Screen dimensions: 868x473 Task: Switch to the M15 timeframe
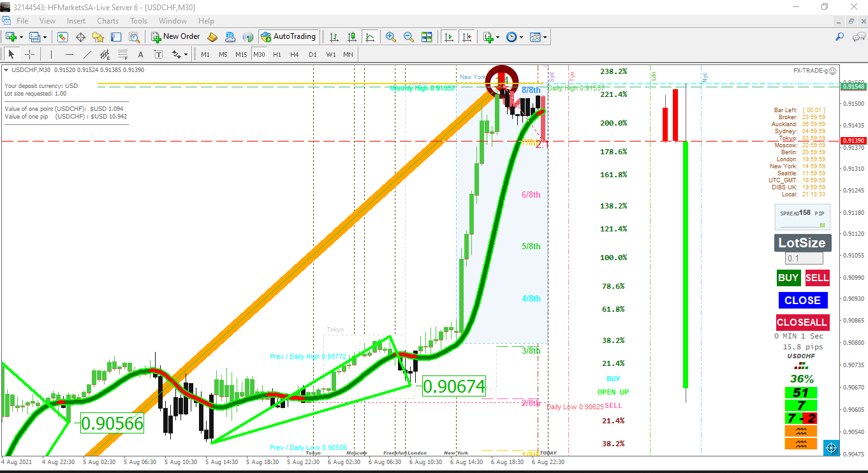(x=241, y=54)
